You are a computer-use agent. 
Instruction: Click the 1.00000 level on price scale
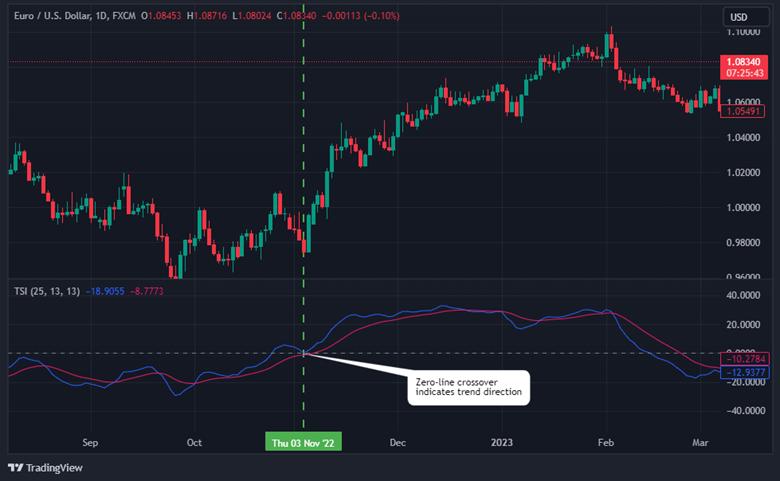pyautogui.click(x=743, y=207)
